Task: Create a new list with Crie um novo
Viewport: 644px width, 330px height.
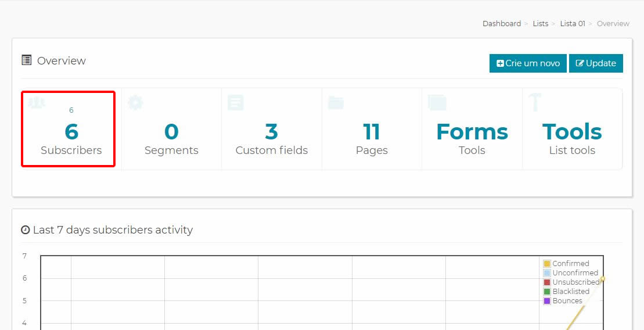Action: tap(528, 63)
